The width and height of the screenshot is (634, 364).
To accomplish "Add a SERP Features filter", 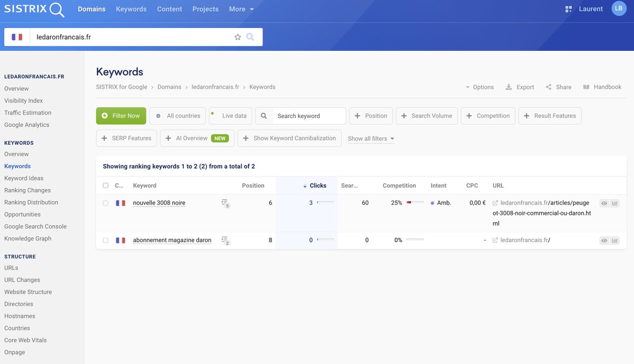I will 126,138.
